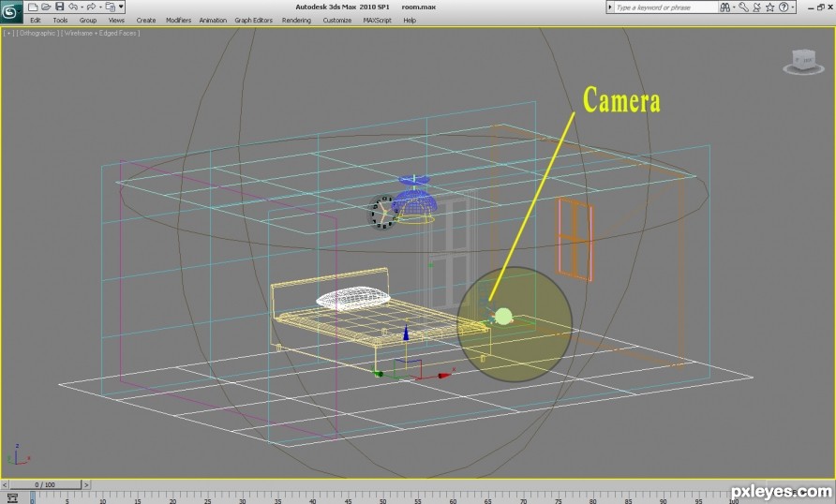Viewport: 836px width, 504px height.
Task: Click the red X-axis arrow of the move gizmo
Action: pos(444,376)
